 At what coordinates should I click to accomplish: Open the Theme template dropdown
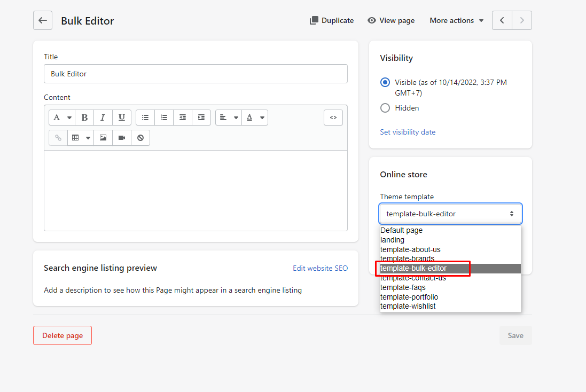coord(450,214)
